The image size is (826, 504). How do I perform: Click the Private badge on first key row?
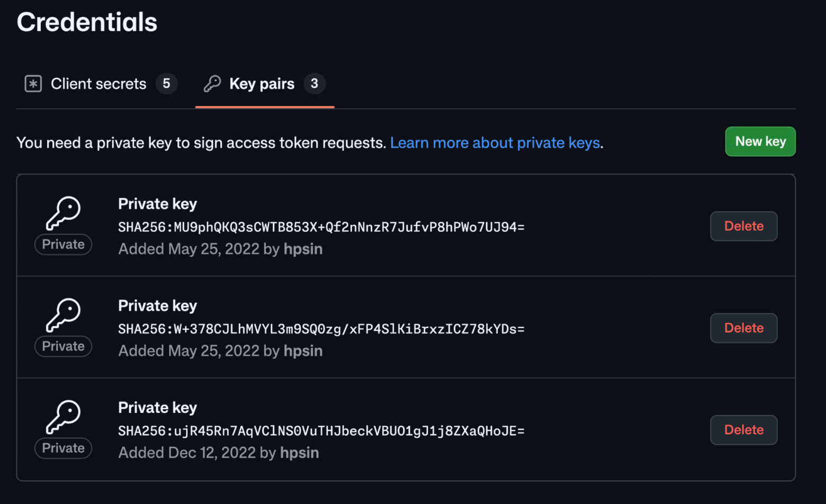[x=64, y=245]
